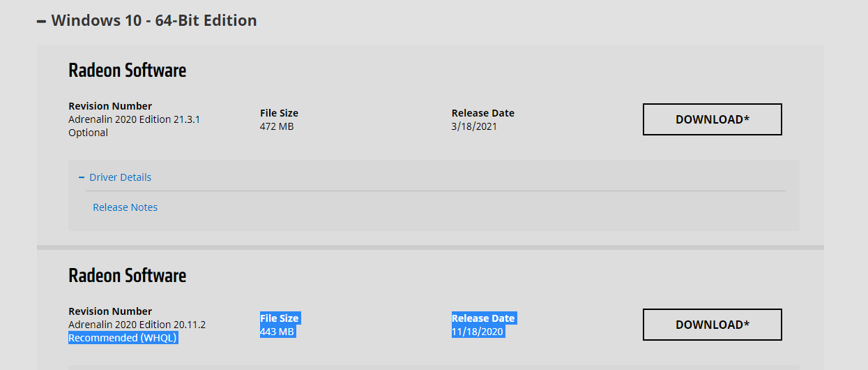Click the highlighted 11/18/2020 release date
Viewport: 868px width, 370px height.
tap(478, 332)
